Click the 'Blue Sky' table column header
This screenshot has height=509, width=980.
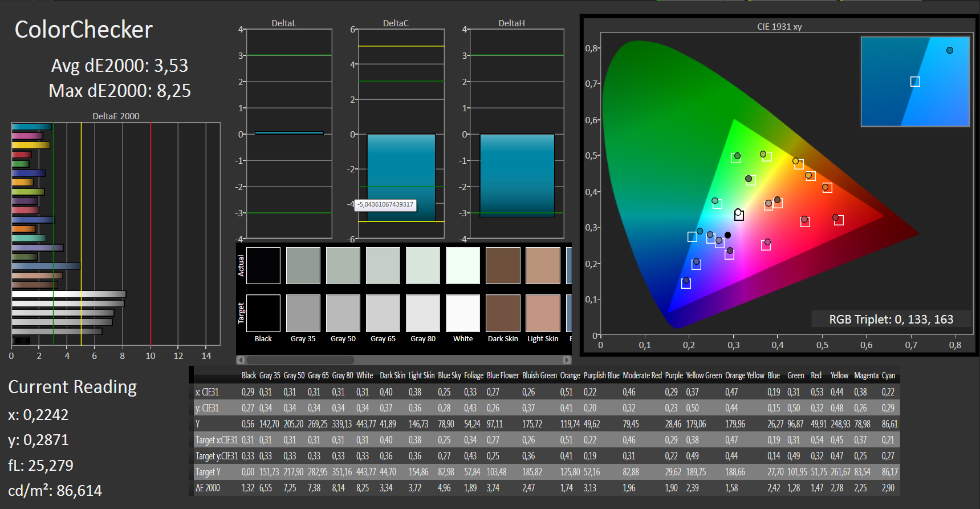[x=449, y=375]
